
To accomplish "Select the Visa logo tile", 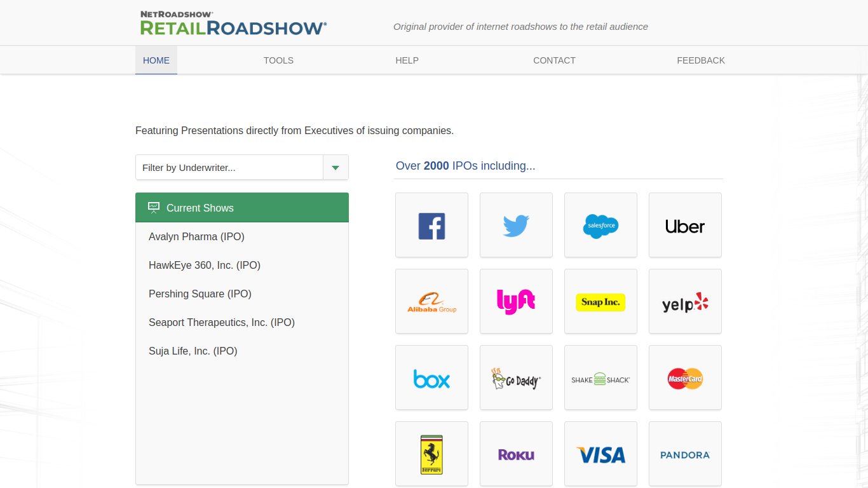I will [600, 454].
